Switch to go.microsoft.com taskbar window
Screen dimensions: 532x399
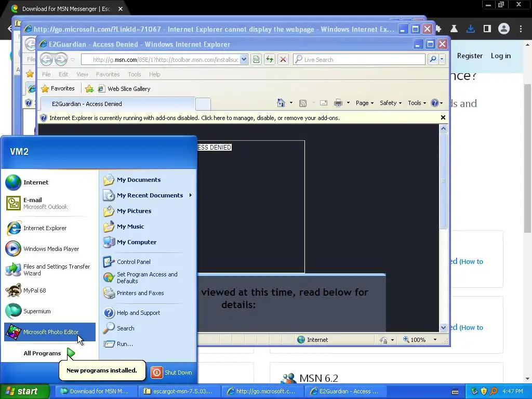(262, 391)
